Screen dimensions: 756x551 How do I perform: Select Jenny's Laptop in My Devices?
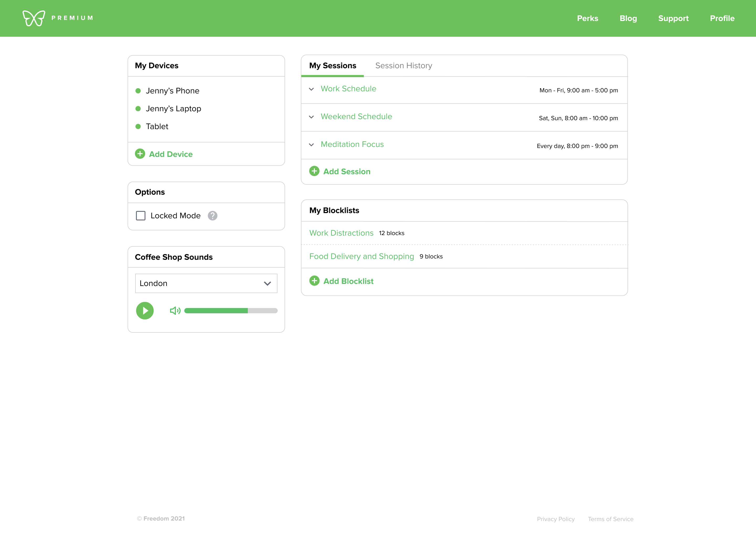coord(173,109)
